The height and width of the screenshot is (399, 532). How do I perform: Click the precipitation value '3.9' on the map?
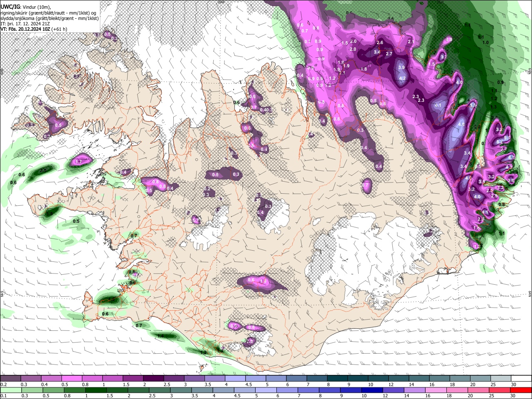point(401,67)
